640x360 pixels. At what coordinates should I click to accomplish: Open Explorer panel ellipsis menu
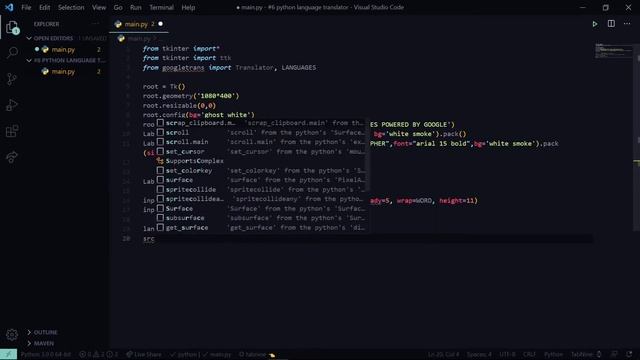[x=96, y=24]
